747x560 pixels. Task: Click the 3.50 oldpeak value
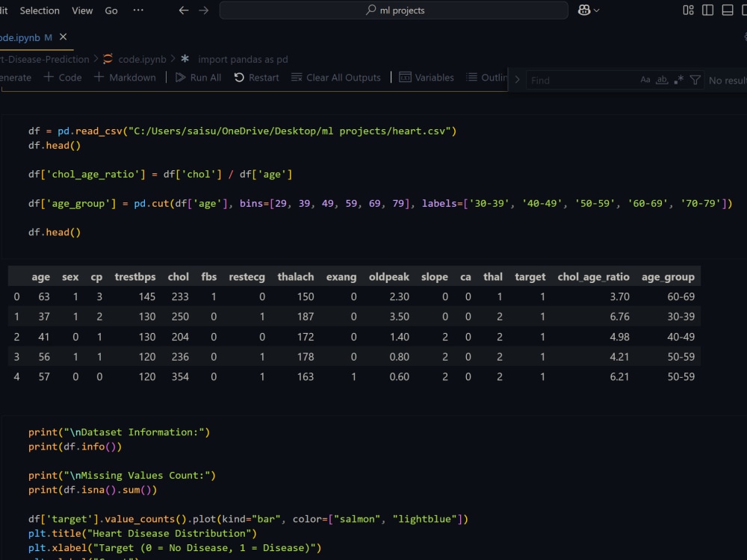click(x=399, y=317)
